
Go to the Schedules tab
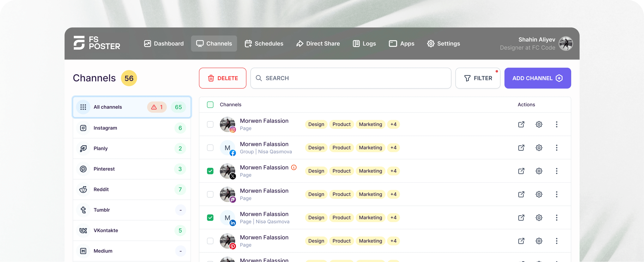tap(264, 43)
